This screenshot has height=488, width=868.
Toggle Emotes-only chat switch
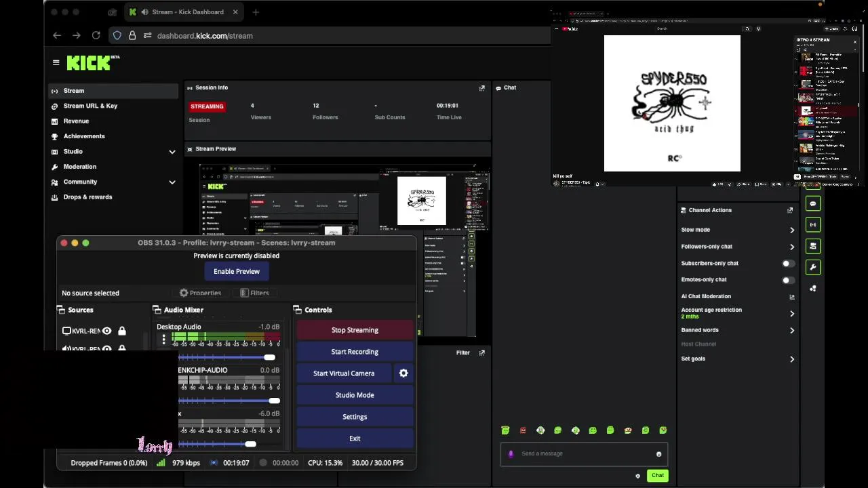[788, 279]
